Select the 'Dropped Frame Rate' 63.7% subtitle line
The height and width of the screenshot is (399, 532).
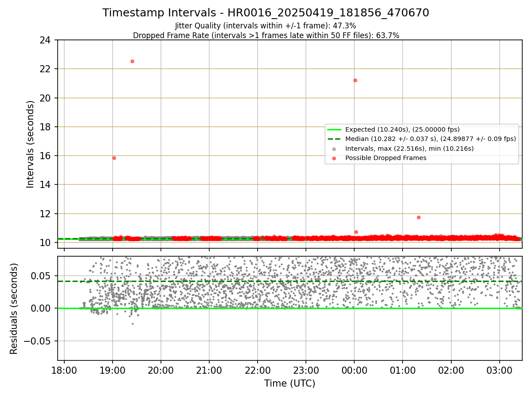click(266, 35)
